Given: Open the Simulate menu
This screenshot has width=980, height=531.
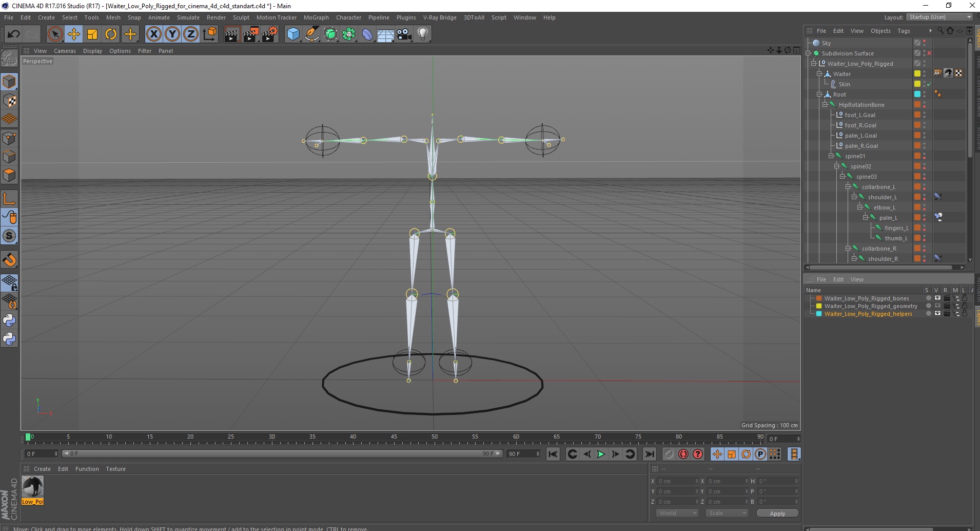Looking at the screenshot, I should tap(188, 17).
